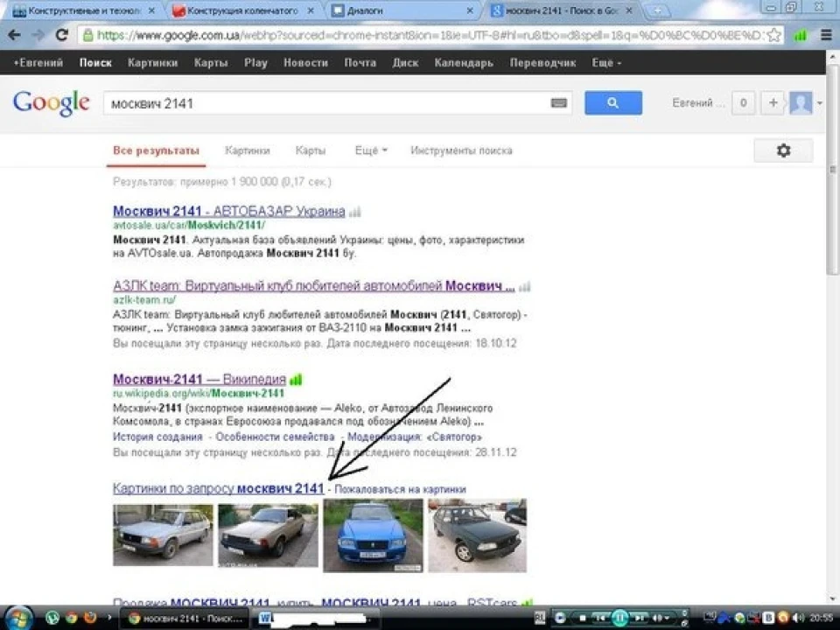Viewport: 840px width, 630px height.
Task: Select «Все результаты» tab
Action: click(x=156, y=150)
